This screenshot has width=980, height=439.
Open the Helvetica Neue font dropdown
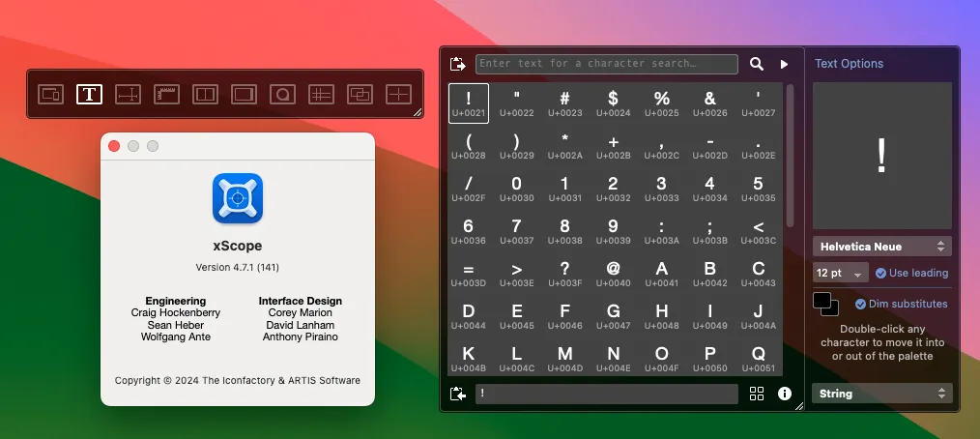point(881,247)
